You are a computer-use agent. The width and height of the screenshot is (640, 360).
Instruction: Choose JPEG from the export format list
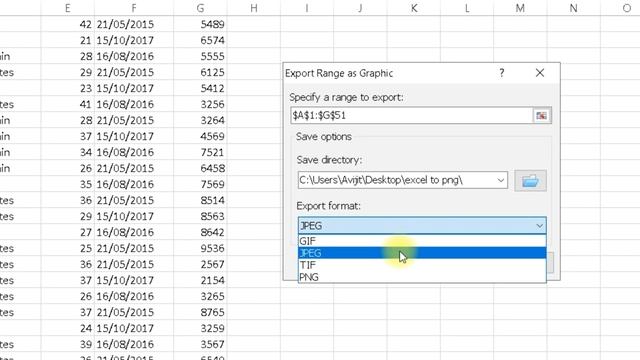pos(422,253)
